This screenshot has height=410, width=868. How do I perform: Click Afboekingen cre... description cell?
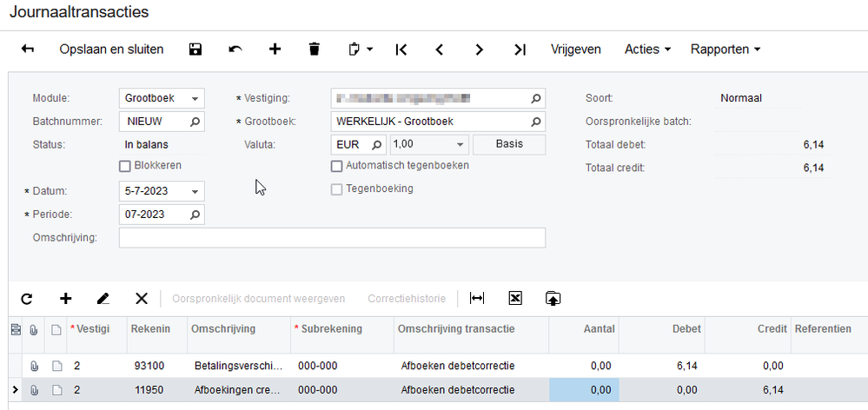[239, 390]
